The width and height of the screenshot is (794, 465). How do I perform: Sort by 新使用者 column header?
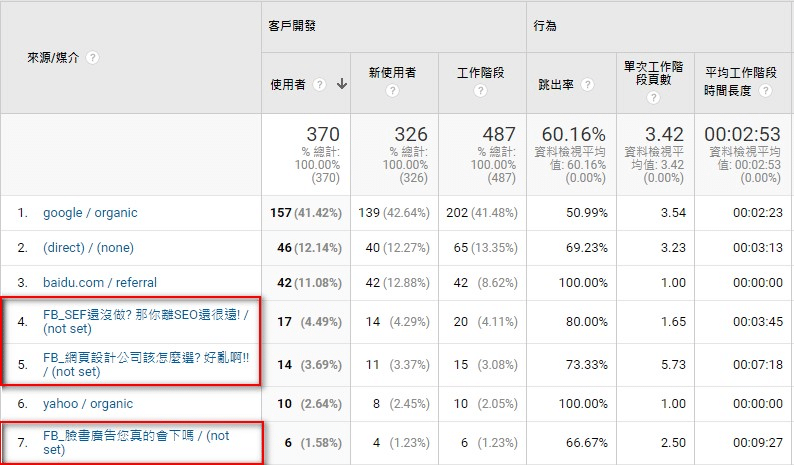click(392, 73)
